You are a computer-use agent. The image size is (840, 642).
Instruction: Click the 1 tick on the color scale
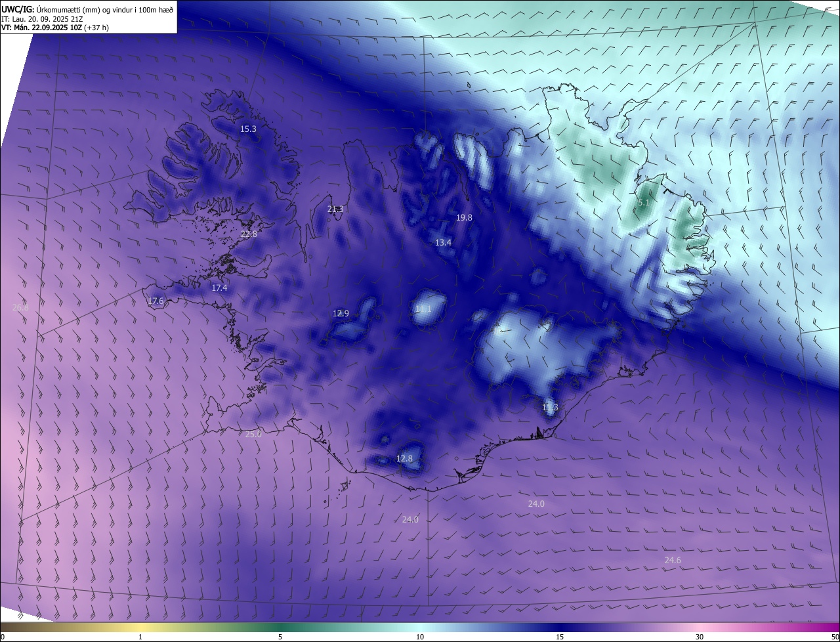click(140, 637)
